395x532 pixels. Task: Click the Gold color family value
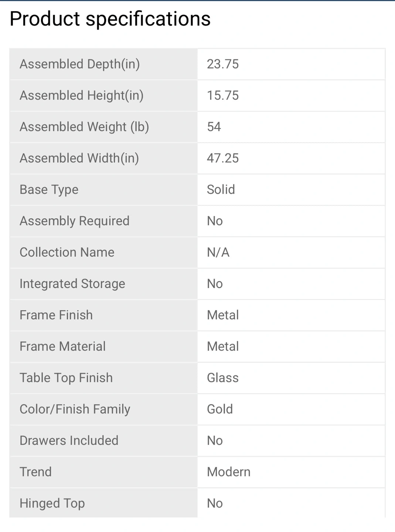point(220,410)
